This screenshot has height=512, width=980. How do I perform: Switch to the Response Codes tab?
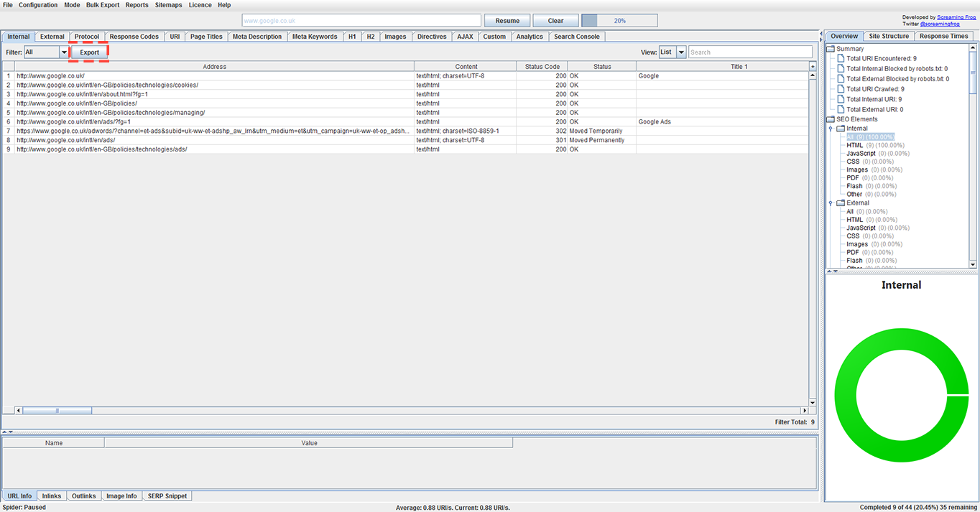tap(134, 37)
